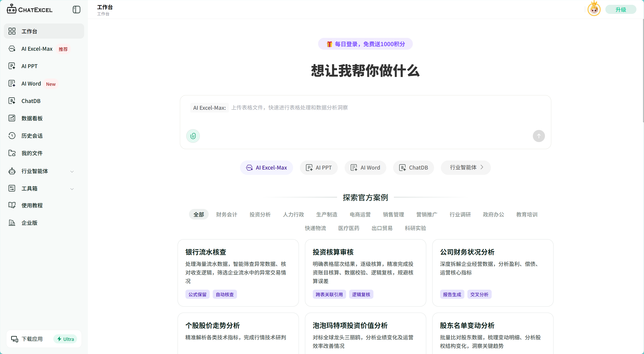Click the 自动核查 tag
The height and width of the screenshot is (354, 644).
[225, 294]
